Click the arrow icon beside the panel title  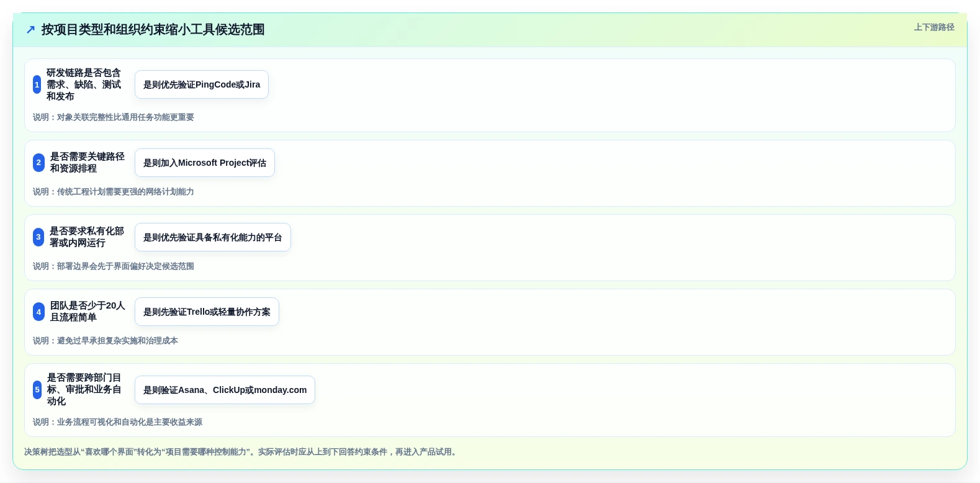pyautogui.click(x=30, y=30)
